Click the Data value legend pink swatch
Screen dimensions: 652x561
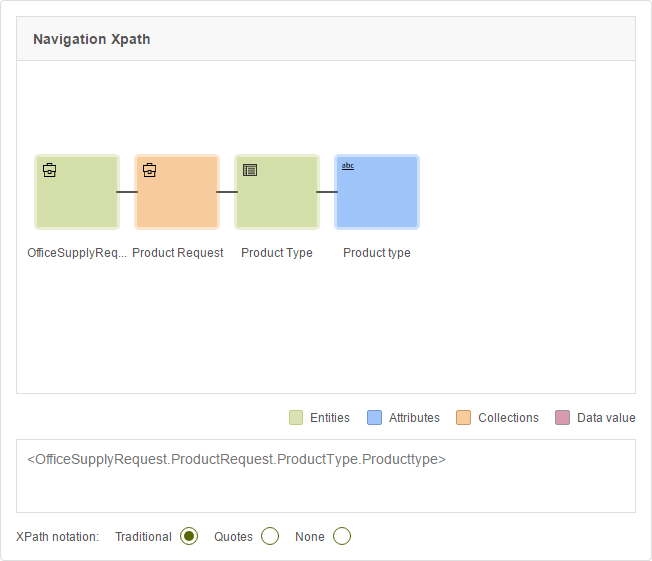pos(562,418)
